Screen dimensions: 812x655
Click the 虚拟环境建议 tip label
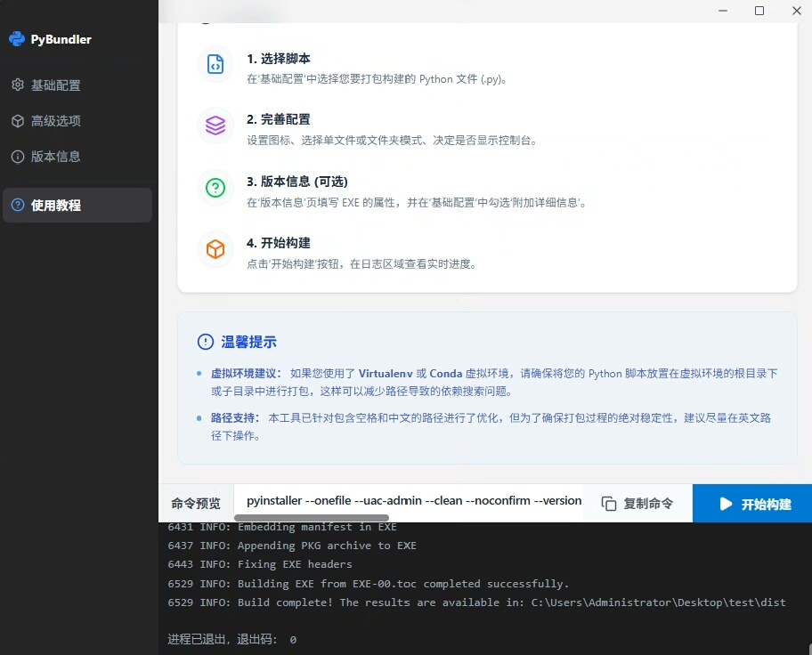tap(246, 373)
